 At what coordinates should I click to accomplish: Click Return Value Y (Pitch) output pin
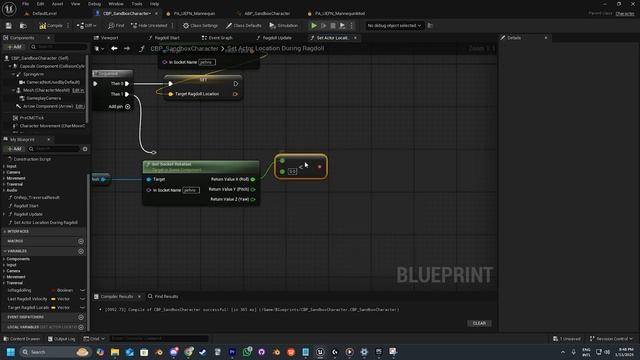pyautogui.click(x=253, y=189)
